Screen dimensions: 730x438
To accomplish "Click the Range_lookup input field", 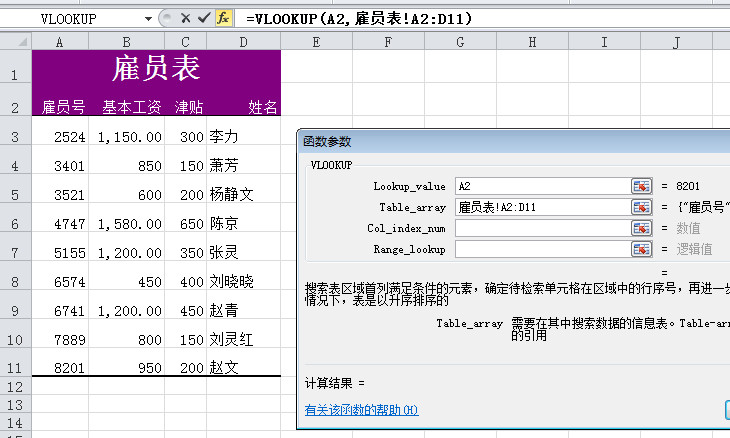I will coord(541,249).
